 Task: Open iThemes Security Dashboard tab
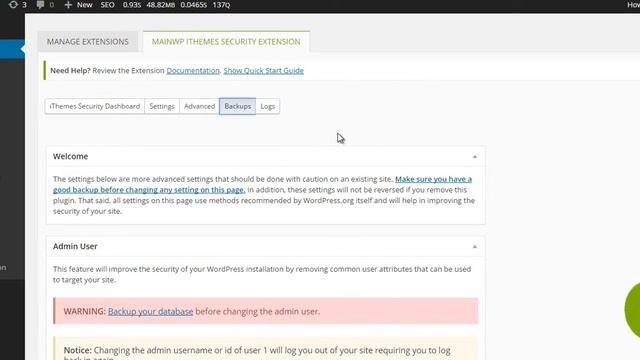95,106
